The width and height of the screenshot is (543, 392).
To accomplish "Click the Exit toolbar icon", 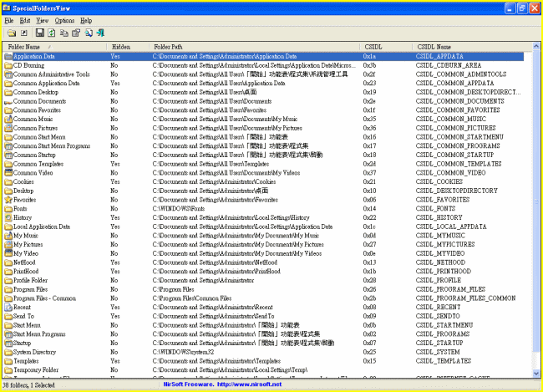I will click(x=100, y=33).
